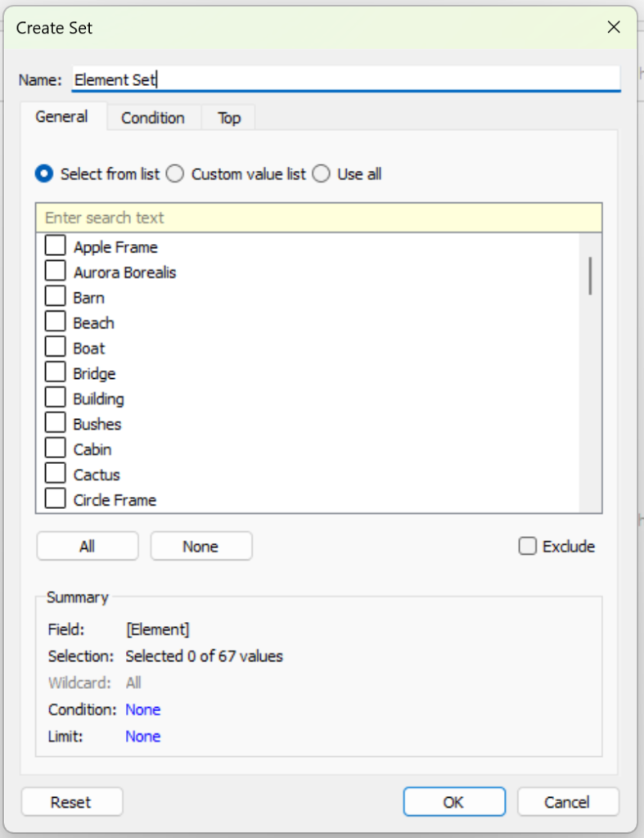Select the Use all radio button
644x838 pixels.
322,173
